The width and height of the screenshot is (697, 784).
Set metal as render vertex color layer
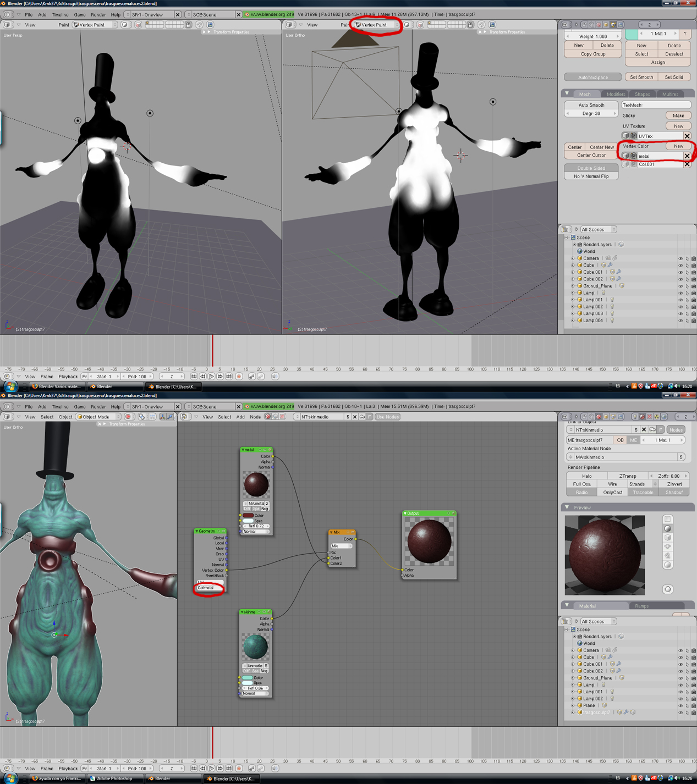pos(633,156)
